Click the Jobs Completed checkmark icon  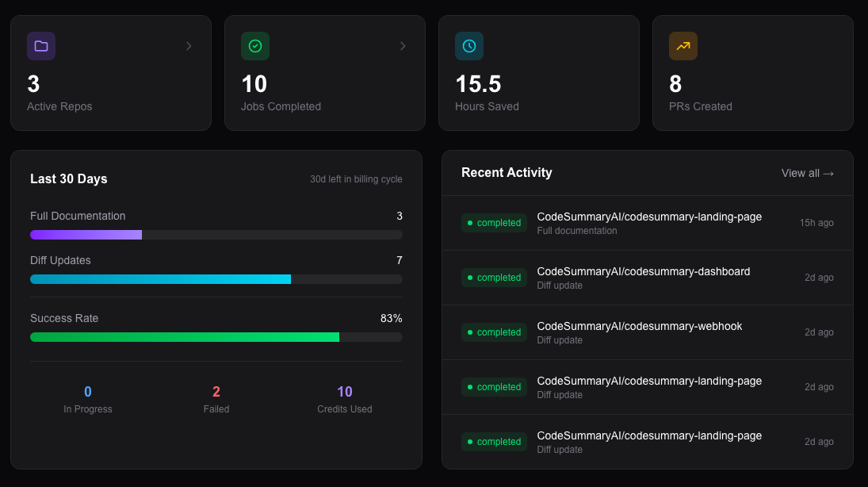(254, 46)
